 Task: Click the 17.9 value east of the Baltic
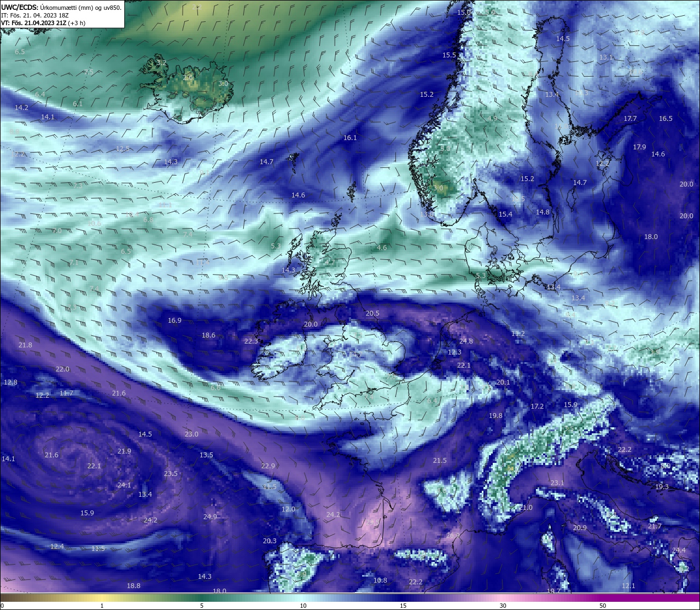pyautogui.click(x=639, y=147)
